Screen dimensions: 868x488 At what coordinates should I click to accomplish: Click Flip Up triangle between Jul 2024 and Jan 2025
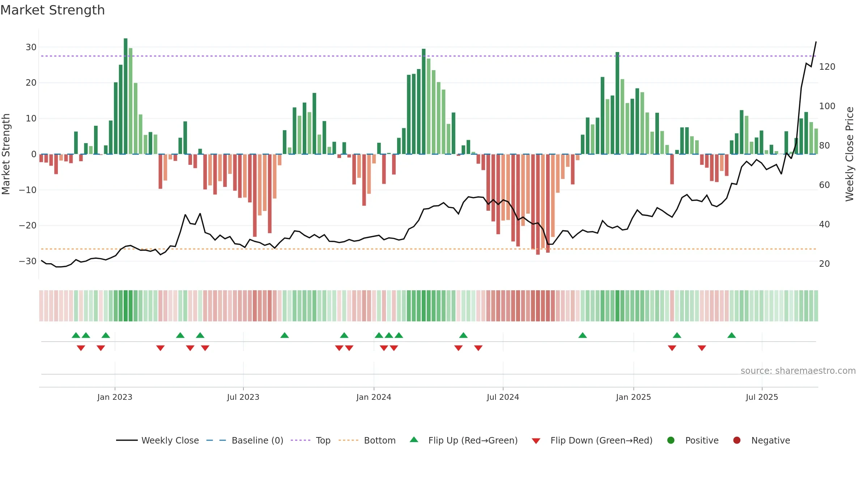coord(582,335)
